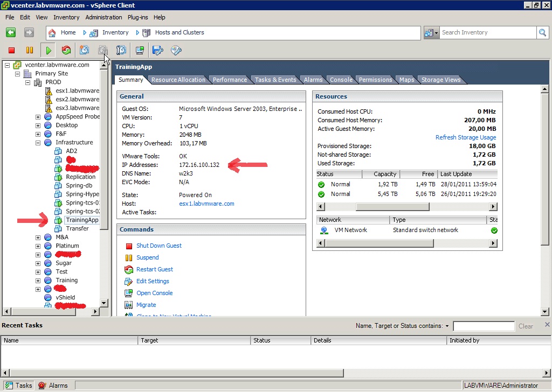Image resolution: width=552 pixels, height=392 pixels.
Task: Click the Open Console link
Action: click(x=155, y=293)
